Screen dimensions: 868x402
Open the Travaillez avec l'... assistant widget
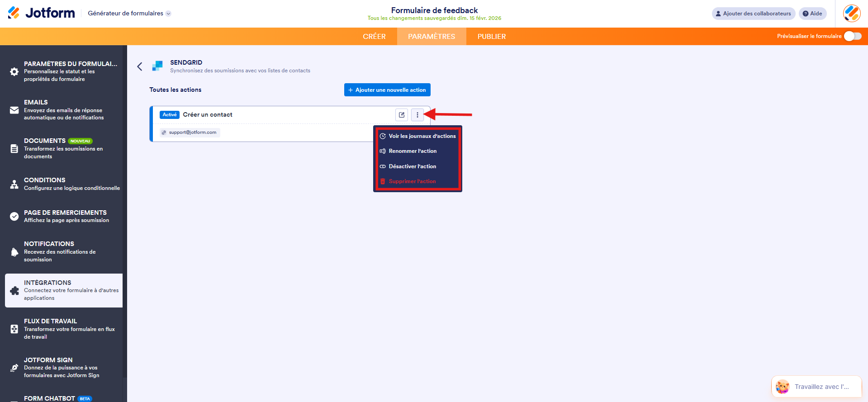pyautogui.click(x=816, y=387)
